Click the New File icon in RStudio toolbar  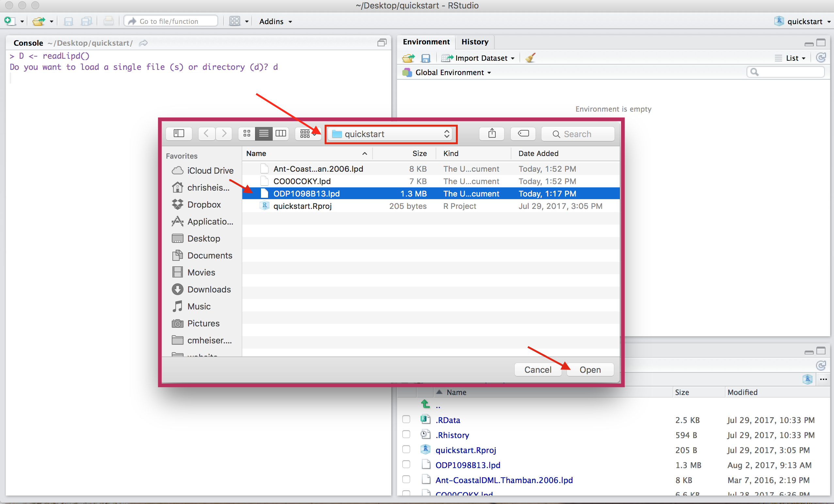[x=9, y=21]
